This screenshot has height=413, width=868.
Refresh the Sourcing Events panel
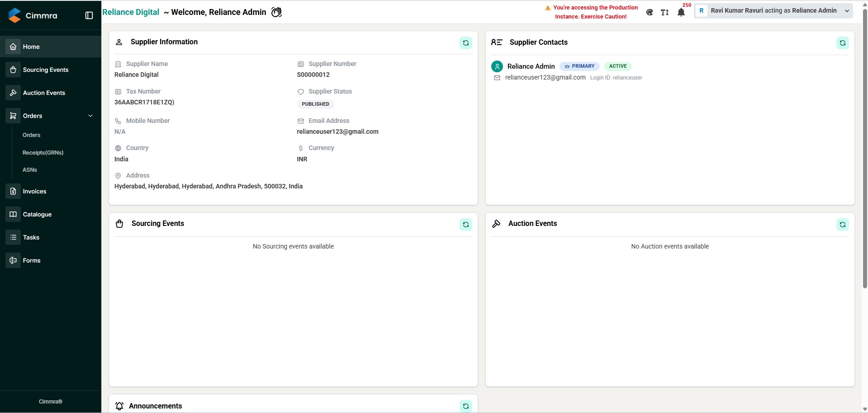pos(465,225)
